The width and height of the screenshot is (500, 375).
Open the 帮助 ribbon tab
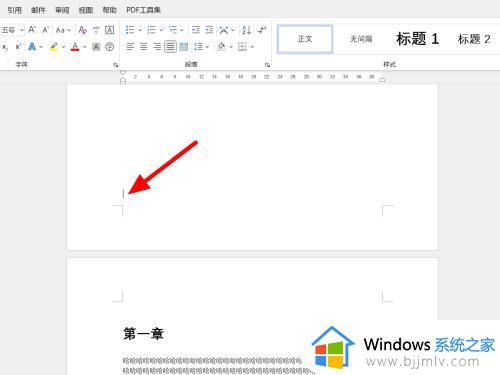(109, 10)
